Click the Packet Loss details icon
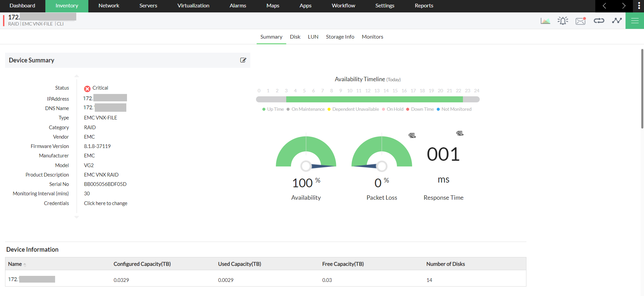Image resolution: width=644 pixels, height=296 pixels. 412,136
